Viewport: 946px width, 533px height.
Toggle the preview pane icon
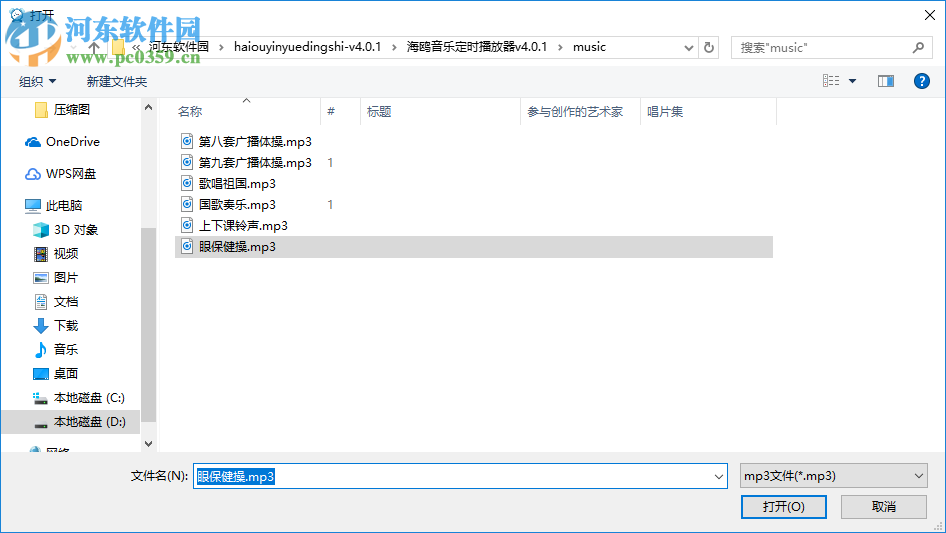(886, 81)
